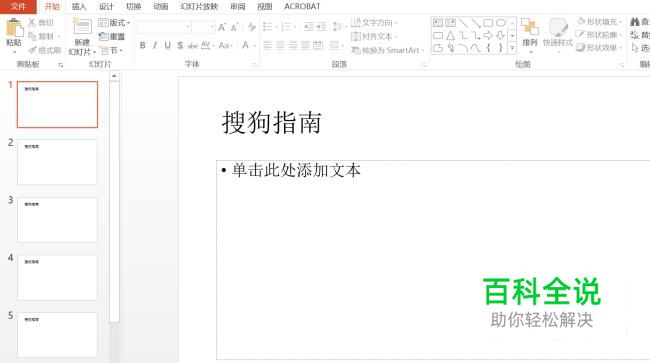Viewport: 650px width, 363px height.
Task: Switch to the 幻灯片放映 Slide Show tab
Action: [x=199, y=7]
